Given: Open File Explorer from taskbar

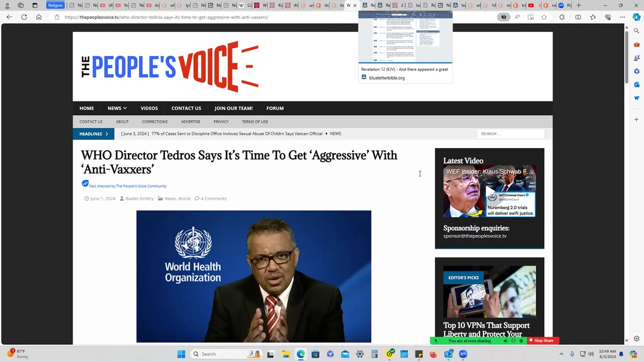Looking at the screenshot, I should [x=286, y=354].
